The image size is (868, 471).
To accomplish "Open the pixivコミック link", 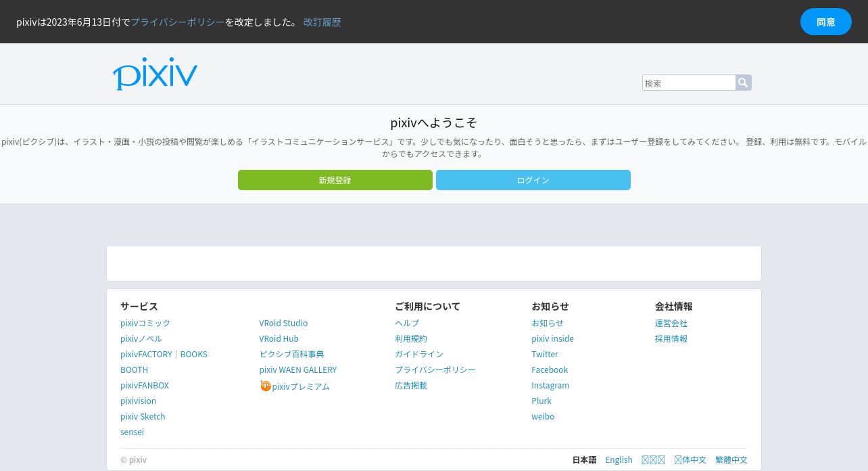I will [x=145, y=323].
